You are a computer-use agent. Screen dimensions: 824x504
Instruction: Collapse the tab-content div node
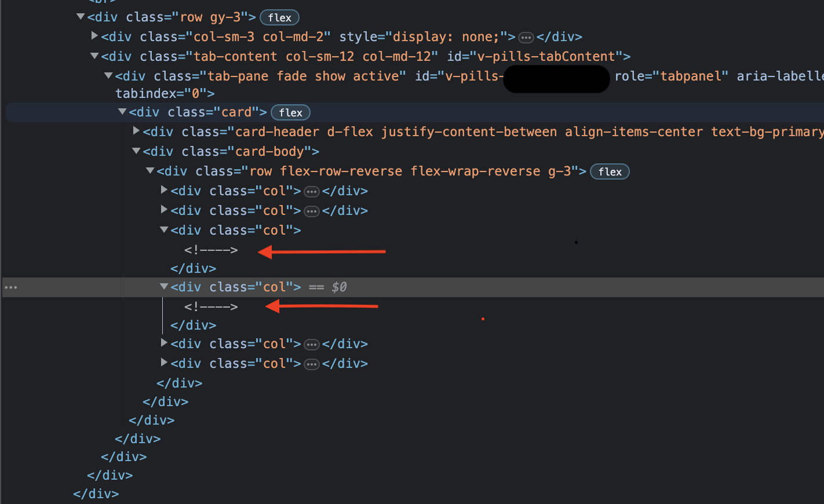[x=94, y=56]
